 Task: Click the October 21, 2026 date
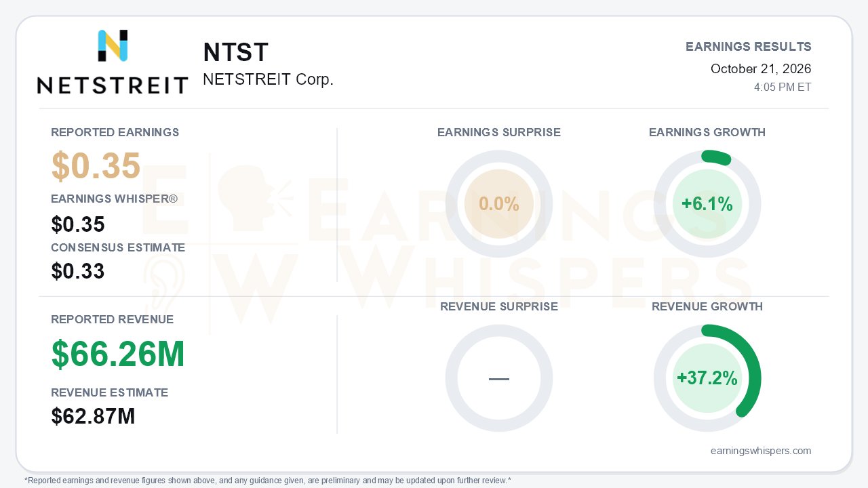pos(761,68)
